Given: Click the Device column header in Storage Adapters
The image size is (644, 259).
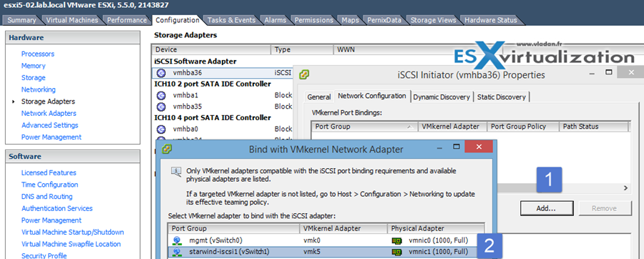Looking at the screenshot, I should pyautogui.click(x=211, y=49).
